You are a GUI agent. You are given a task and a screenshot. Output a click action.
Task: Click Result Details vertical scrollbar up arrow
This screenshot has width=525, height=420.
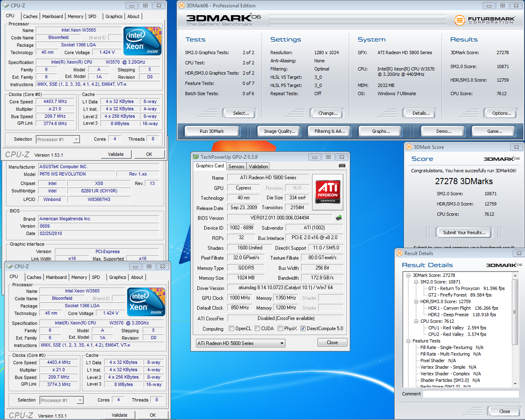pos(516,276)
